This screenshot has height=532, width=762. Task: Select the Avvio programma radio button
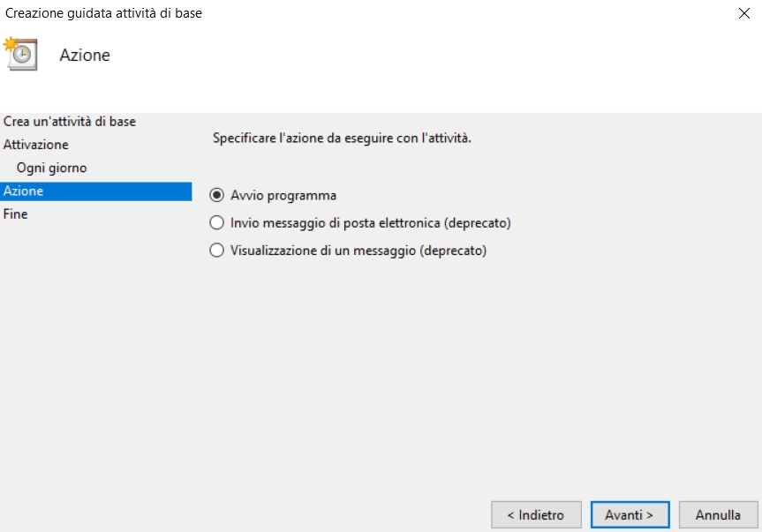pos(216,196)
